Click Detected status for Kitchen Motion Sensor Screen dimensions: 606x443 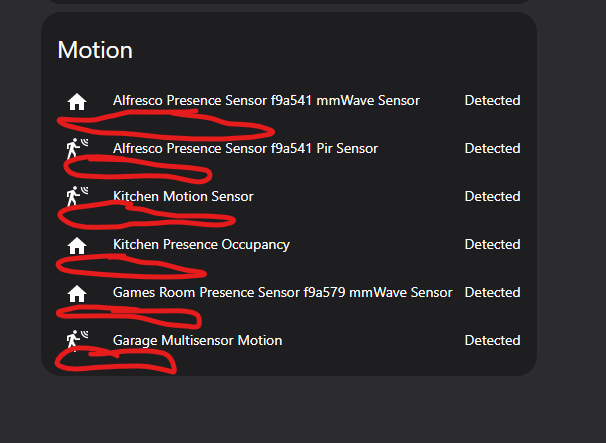492,196
